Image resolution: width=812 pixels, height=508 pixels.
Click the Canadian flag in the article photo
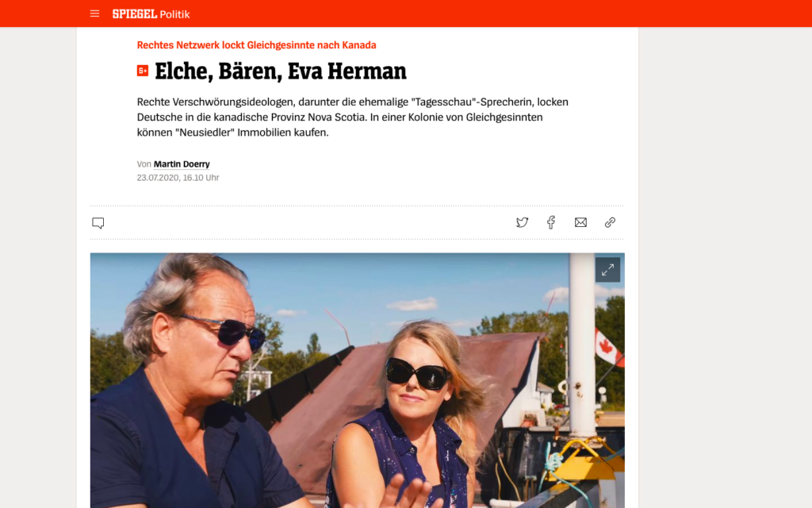[x=607, y=348]
